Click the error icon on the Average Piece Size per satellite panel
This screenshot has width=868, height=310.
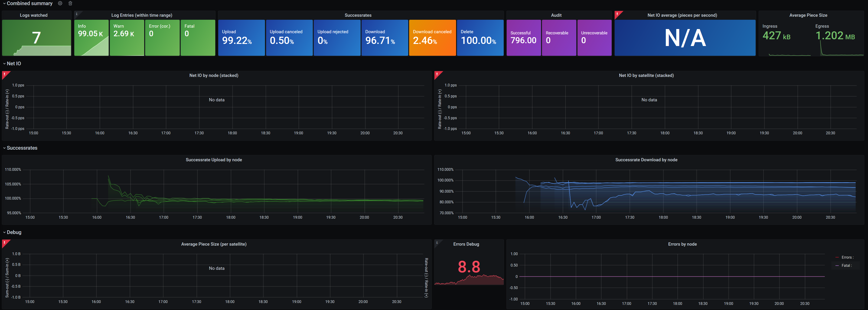(4, 243)
